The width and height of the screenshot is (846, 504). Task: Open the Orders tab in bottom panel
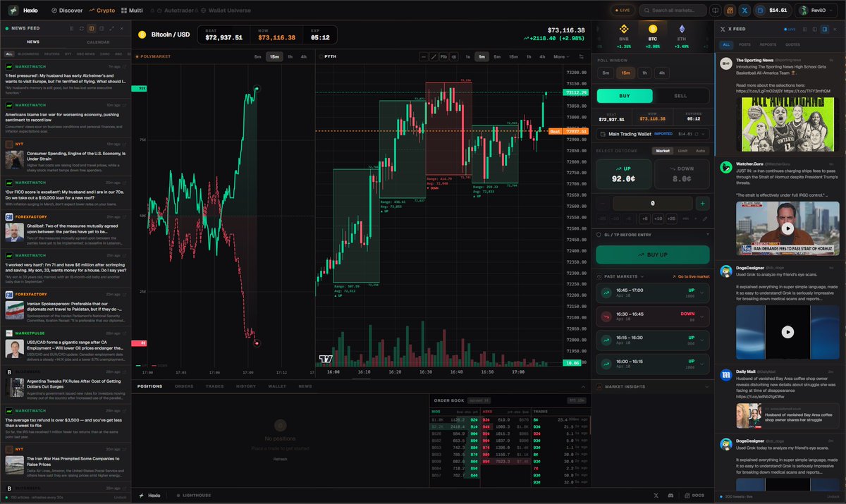[184, 386]
